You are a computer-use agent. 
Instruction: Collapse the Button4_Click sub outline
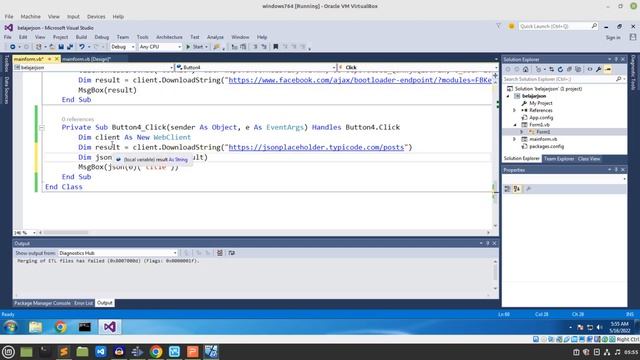[42, 128]
